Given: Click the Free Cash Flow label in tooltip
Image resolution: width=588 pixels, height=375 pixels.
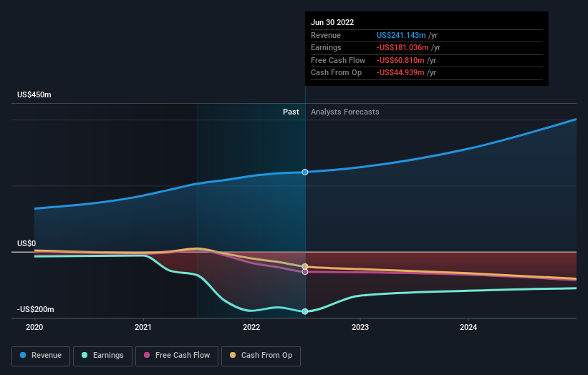Looking at the screenshot, I should [x=338, y=60].
